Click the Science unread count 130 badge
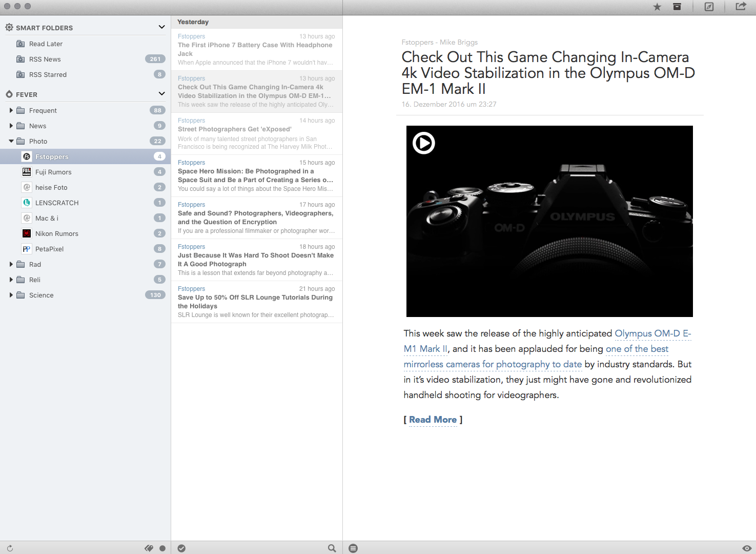Image resolution: width=756 pixels, height=554 pixels. coord(155,295)
